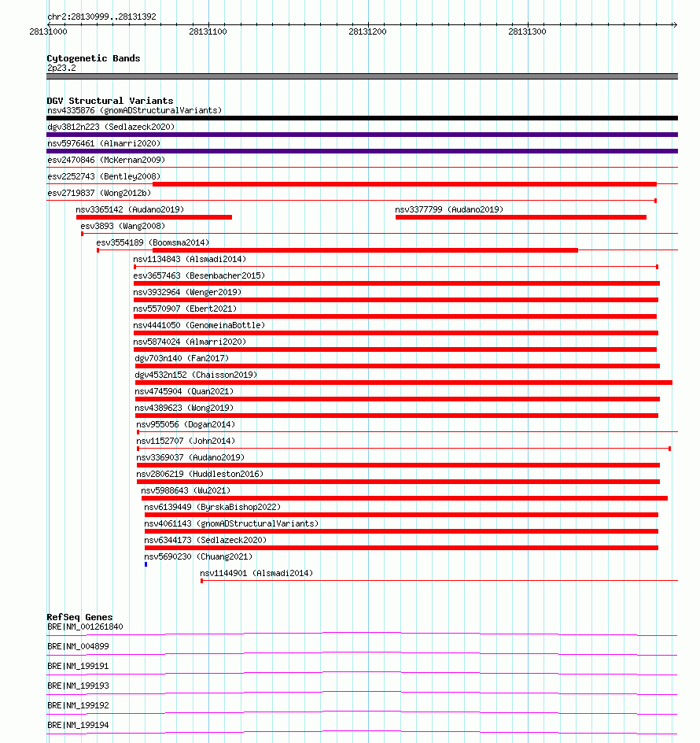Click the nsv4441050 (GenomeinaBottle) label

pos(199,326)
